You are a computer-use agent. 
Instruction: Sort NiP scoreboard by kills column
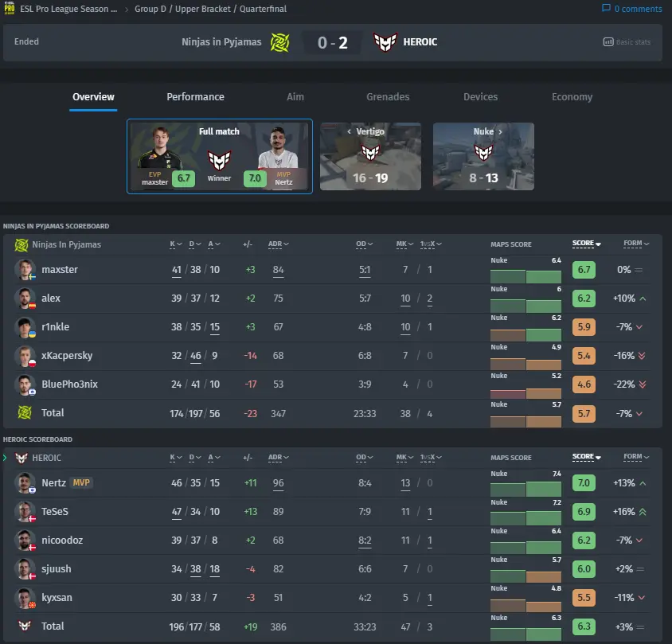pyautogui.click(x=176, y=244)
